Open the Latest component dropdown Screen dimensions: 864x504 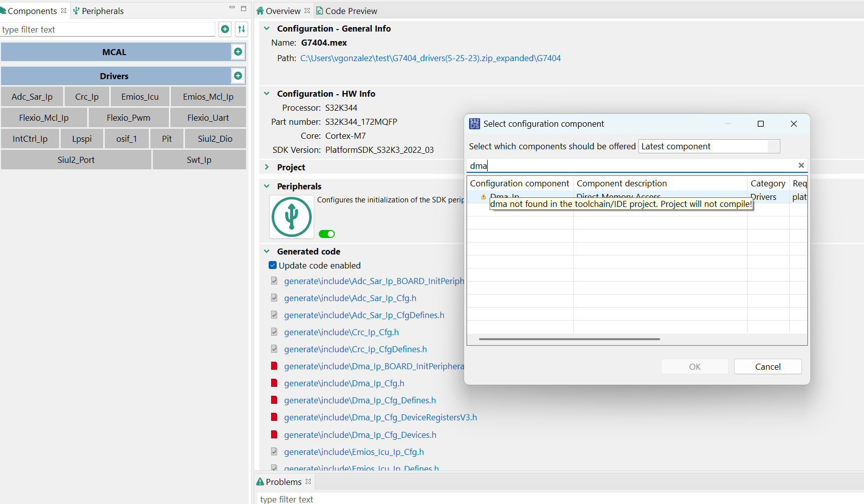click(x=709, y=146)
